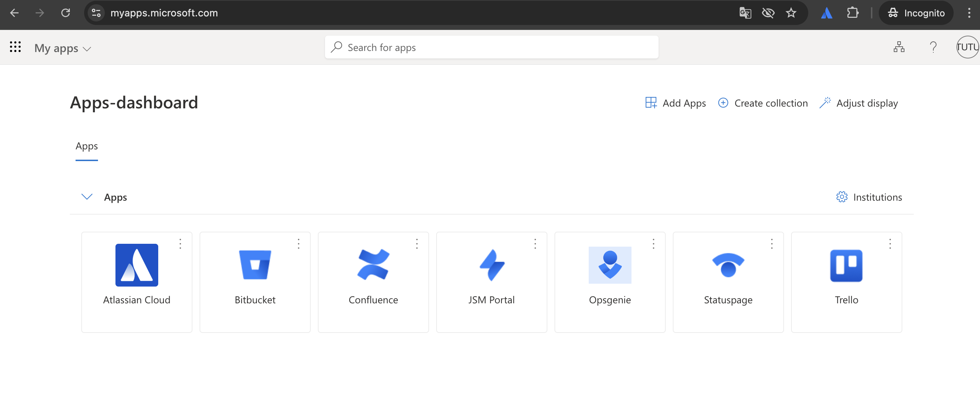This screenshot has height=417, width=980.
Task: Open the Chrome three-dot menu
Action: (969, 13)
